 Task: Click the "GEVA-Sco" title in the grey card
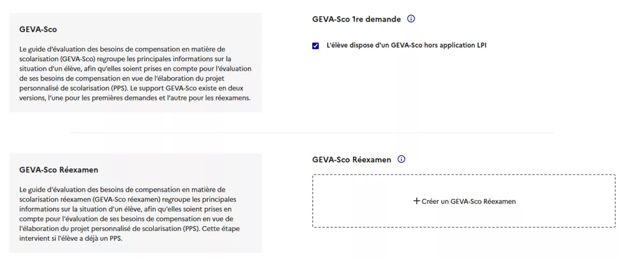coord(38,30)
